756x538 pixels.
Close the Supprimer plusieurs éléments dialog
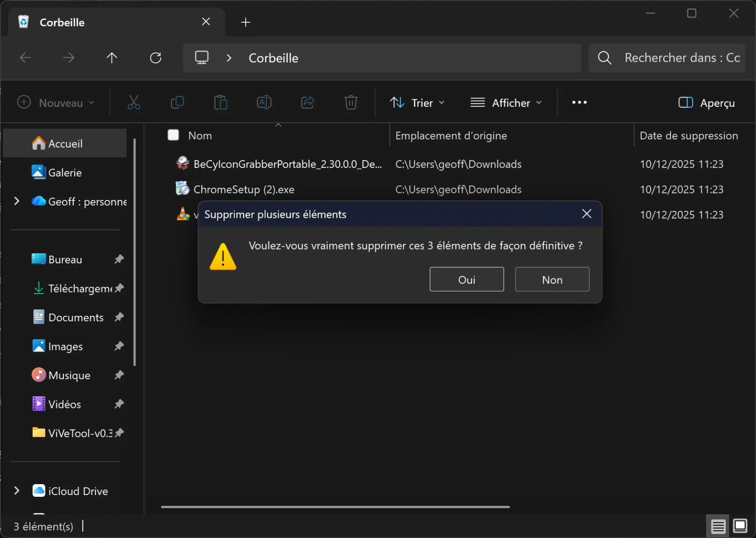point(586,214)
